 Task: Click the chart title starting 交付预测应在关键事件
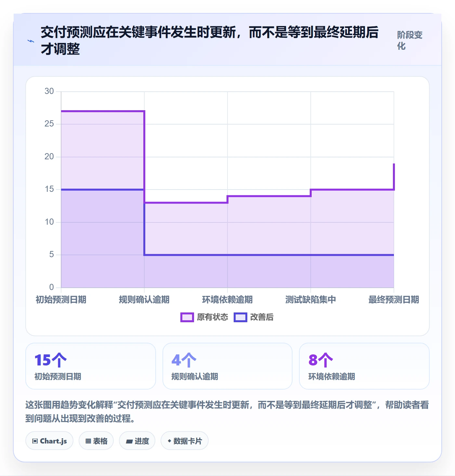point(210,41)
